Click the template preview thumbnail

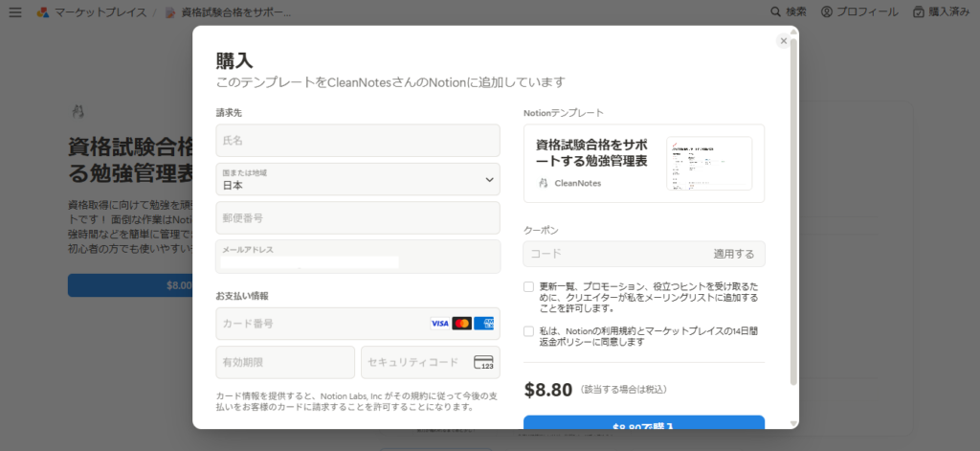coord(709,164)
